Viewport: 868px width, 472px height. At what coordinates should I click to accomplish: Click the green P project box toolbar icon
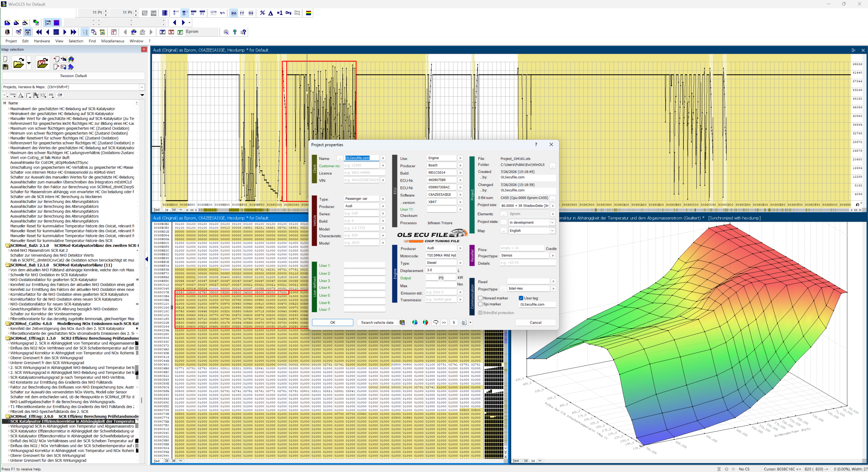(180, 32)
